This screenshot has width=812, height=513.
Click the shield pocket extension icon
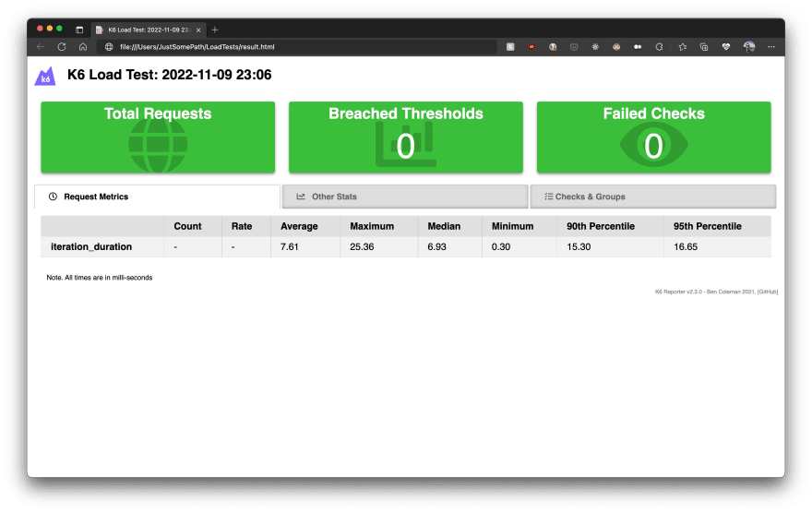pyautogui.click(x=574, y=46)
